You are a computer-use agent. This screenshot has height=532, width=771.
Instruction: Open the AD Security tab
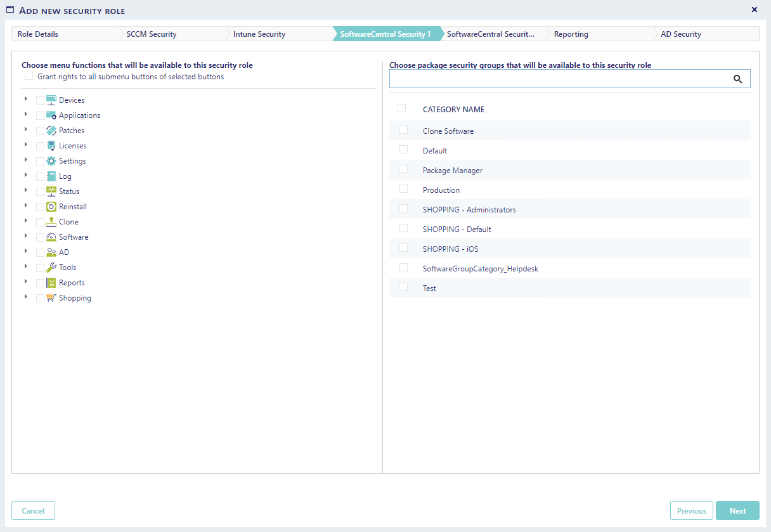tap(681, 34)
